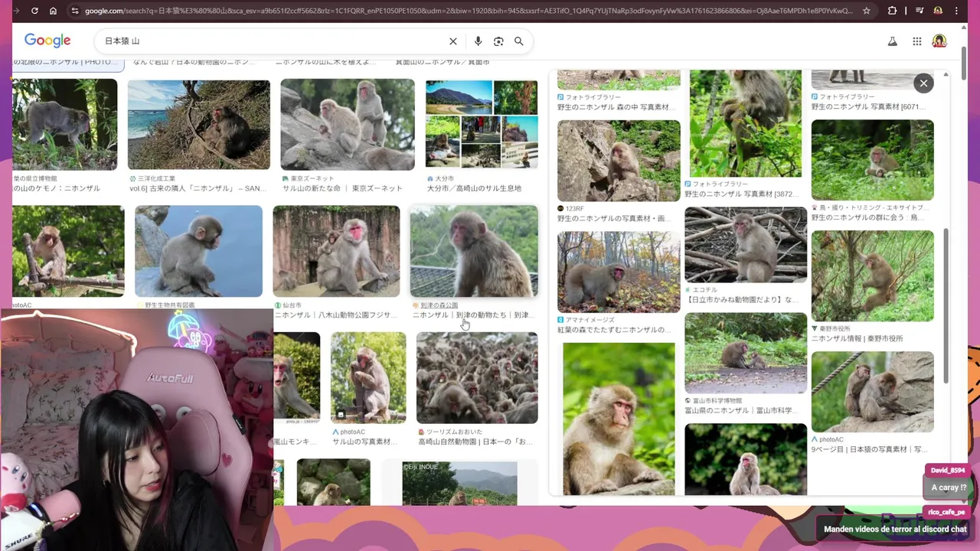Open the 秦野市役所 monkey climbing tree thumbnail
Image resolution: width=980 pixels, height=551 pixels.
[872, 276]
